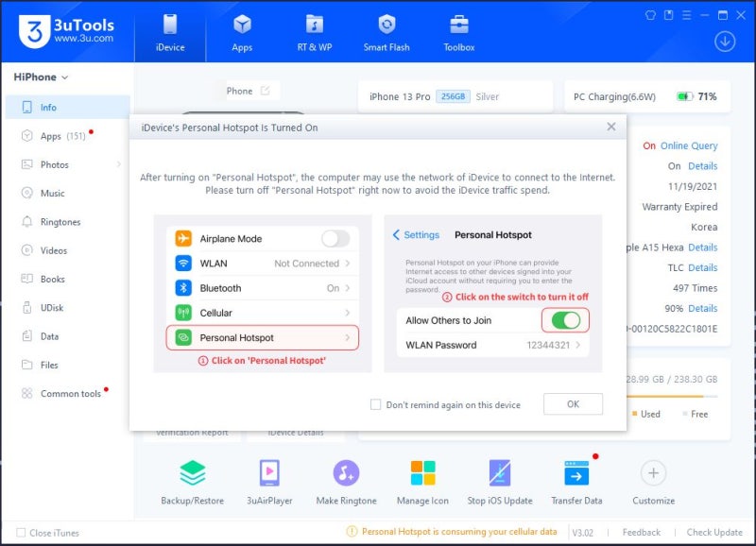
Task: Click the Customize plus icon
Action: 653,474
